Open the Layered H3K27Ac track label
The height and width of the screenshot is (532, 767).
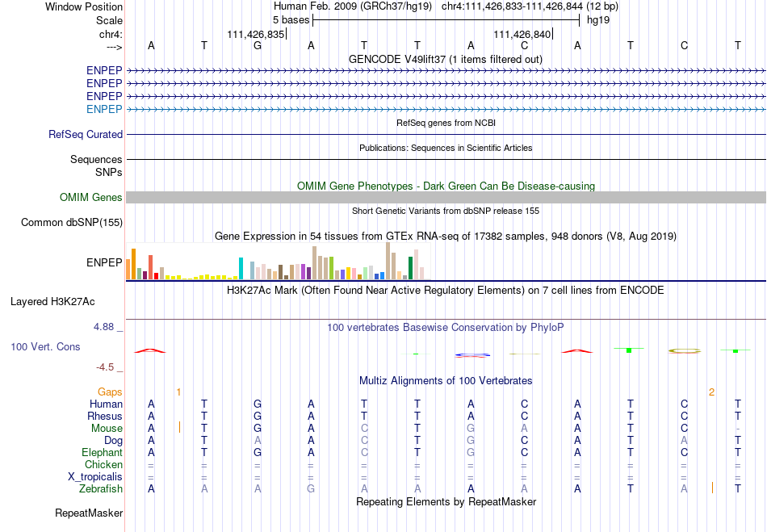point(52,302)
